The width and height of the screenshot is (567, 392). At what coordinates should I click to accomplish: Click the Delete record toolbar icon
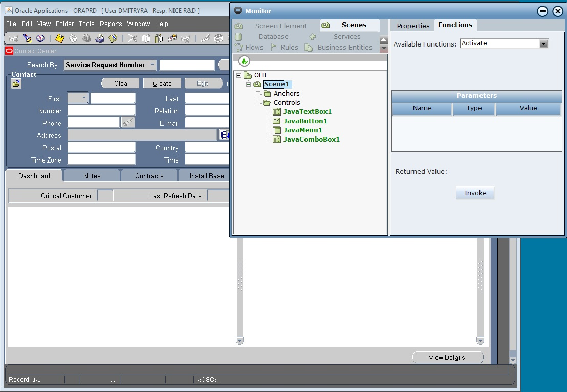click(186, 38)
